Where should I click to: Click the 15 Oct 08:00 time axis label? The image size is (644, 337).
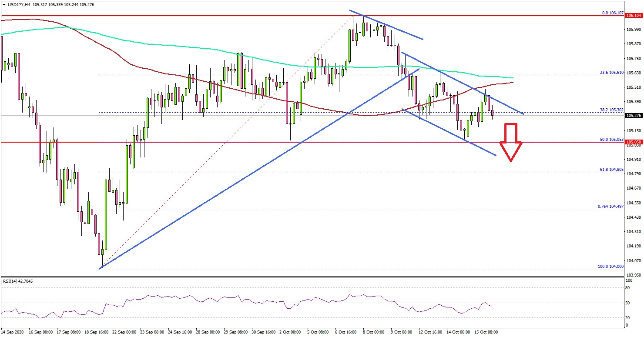point(486,332)
